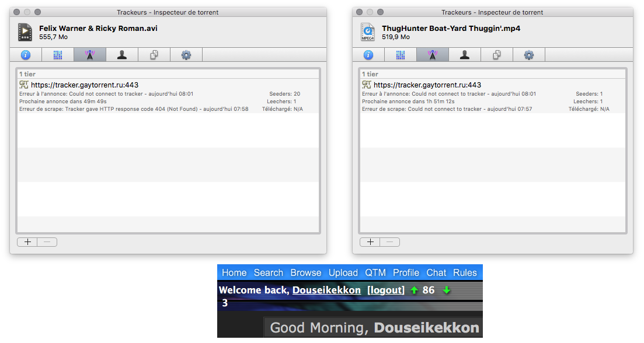Add a tracker to Felix Warner torrent
The height and width of the screenshot is (343, 644).
tap(27, 242)
